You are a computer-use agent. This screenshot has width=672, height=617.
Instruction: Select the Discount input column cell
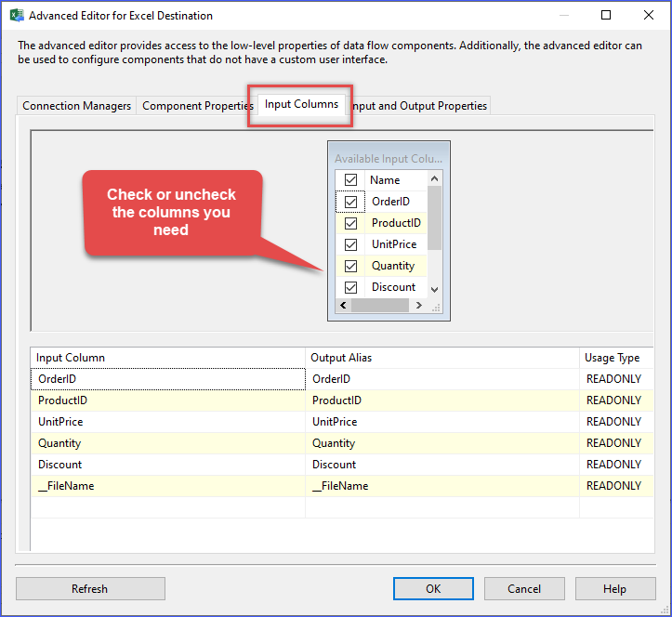coord(168,465)
